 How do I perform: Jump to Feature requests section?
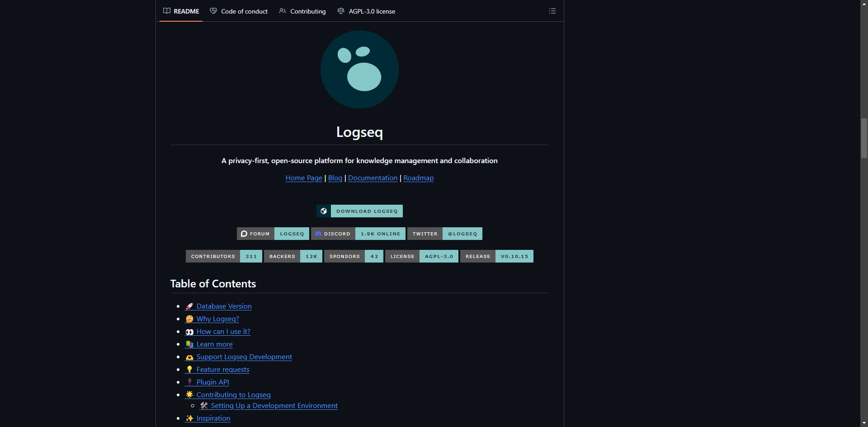(x=217, y=370)
